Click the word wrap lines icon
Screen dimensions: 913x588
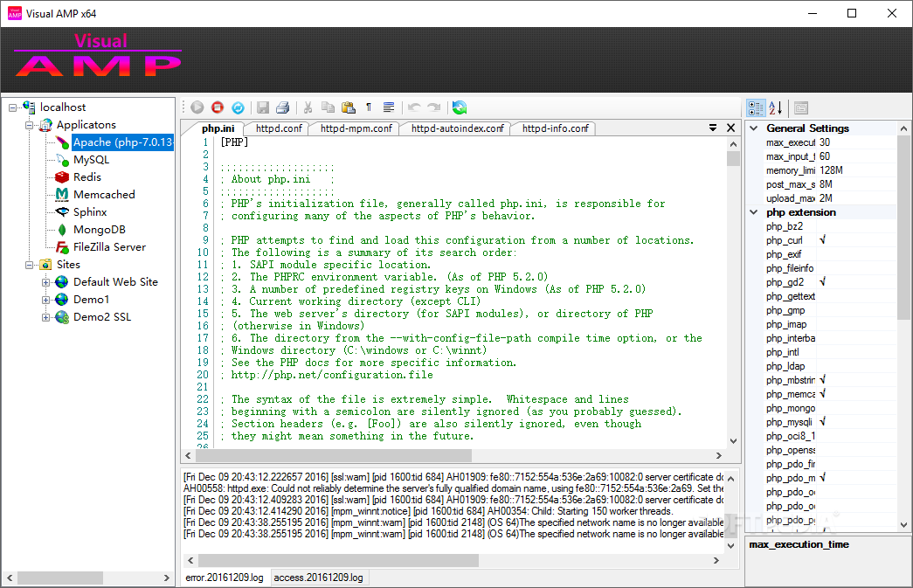(389, 107)
